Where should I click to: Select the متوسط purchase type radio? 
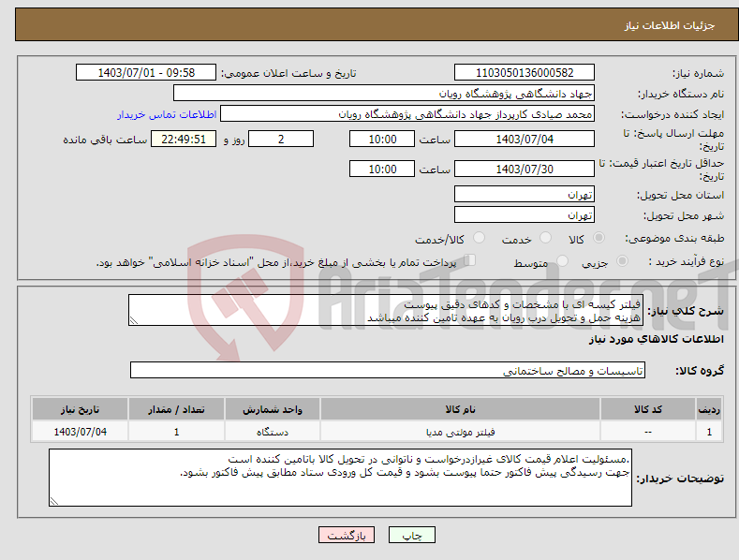pyautogui.click(x=562, y=260)
